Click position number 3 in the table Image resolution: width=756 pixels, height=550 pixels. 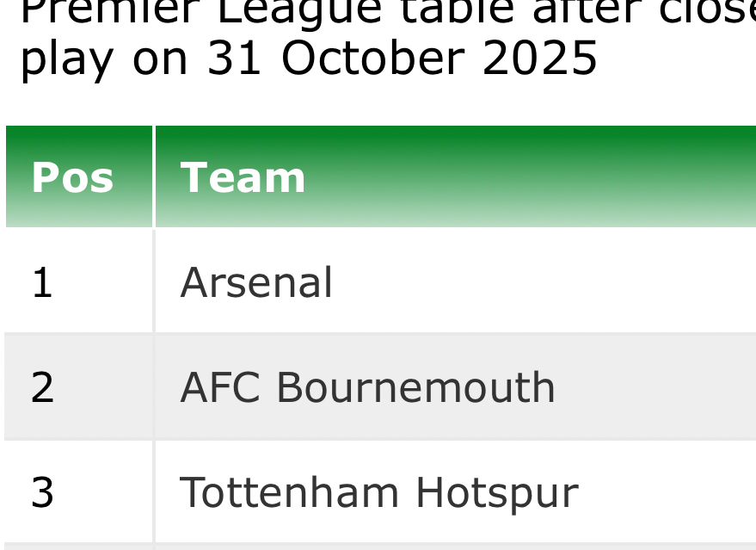42,493
